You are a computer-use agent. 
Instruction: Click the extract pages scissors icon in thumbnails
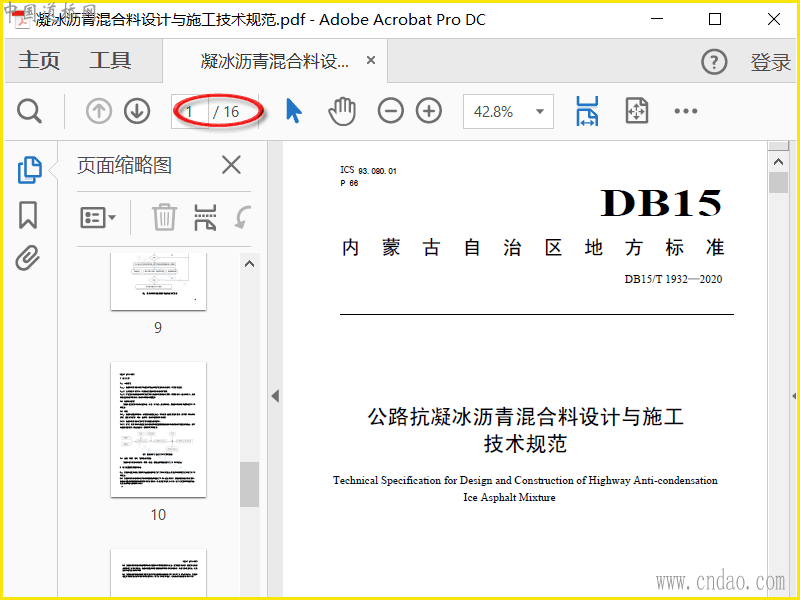pos(205,217)
